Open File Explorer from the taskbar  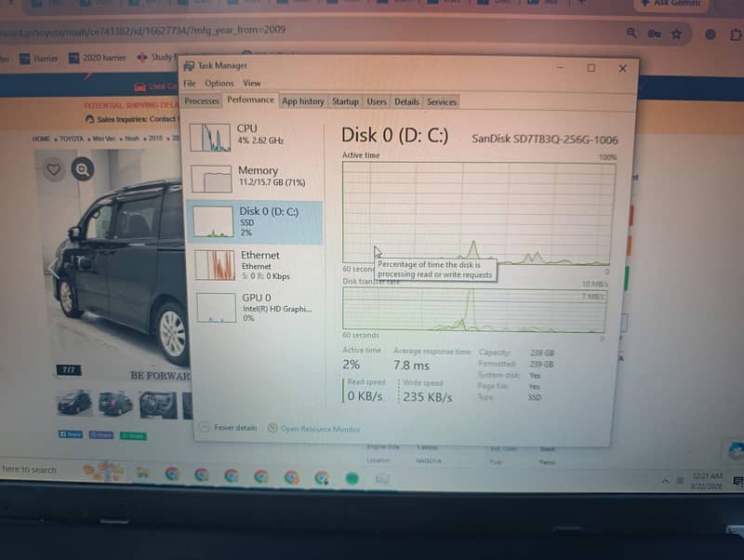click(x=143, y=473)
